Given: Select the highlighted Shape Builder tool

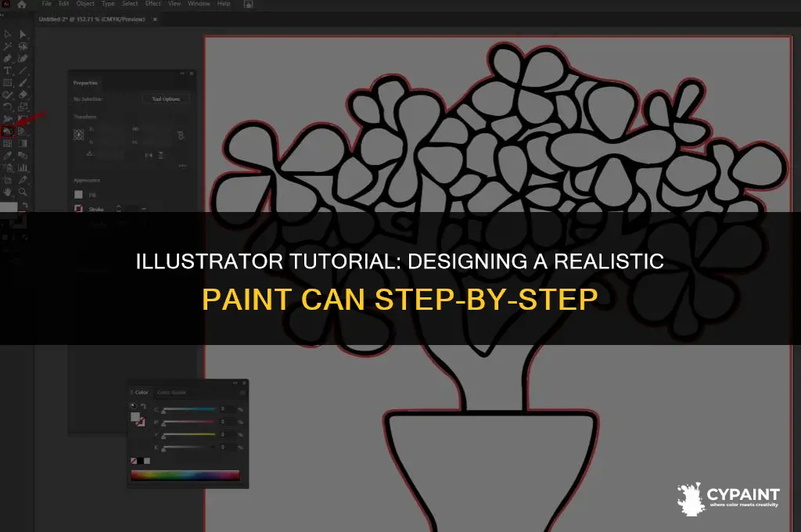Looking at the screenshot, I should [x=7, y=132].
